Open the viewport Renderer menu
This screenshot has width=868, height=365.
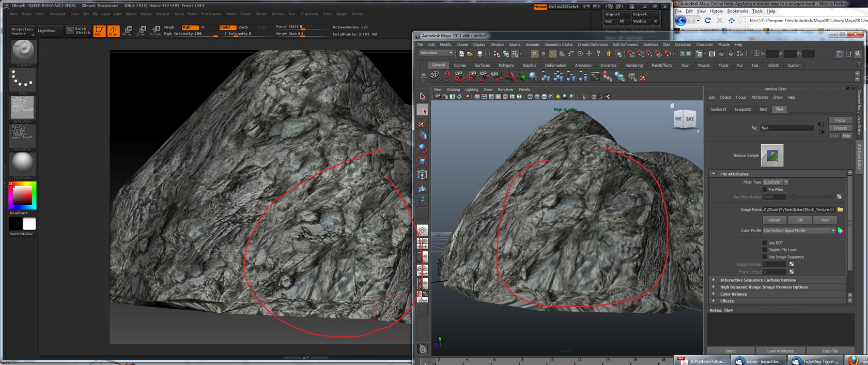point(505,89)
